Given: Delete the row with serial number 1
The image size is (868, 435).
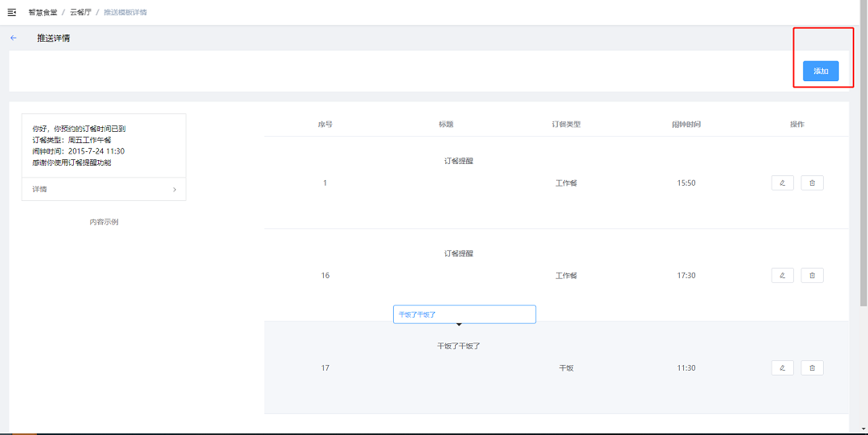Looking at the screenshot, I should tap(812, 183).
